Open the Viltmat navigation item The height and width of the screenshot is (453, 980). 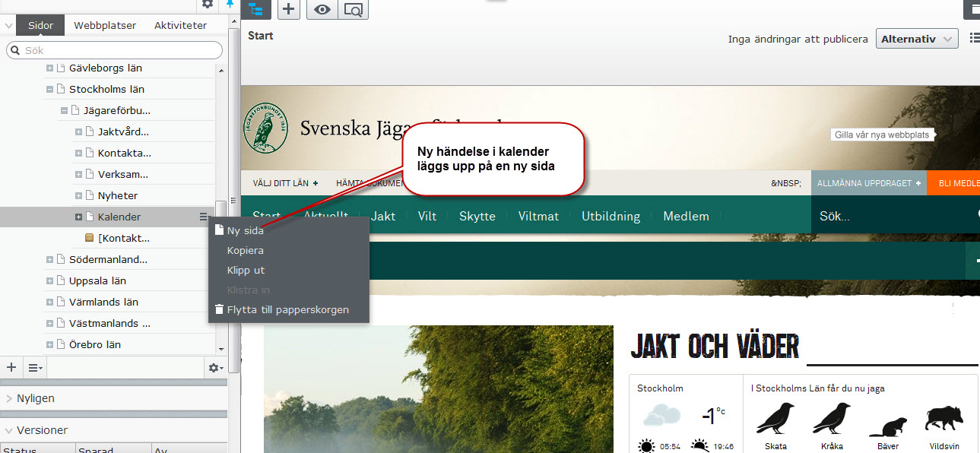tap(539, 216)
